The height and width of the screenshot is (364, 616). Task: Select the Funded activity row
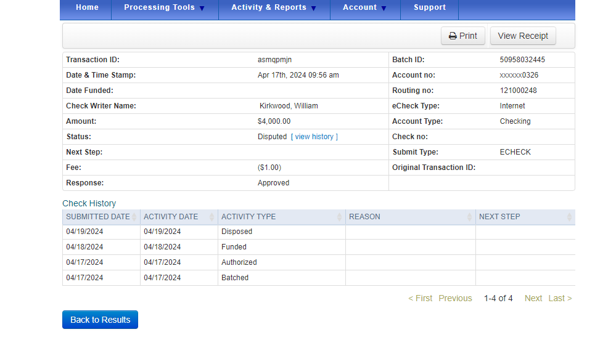319,247
